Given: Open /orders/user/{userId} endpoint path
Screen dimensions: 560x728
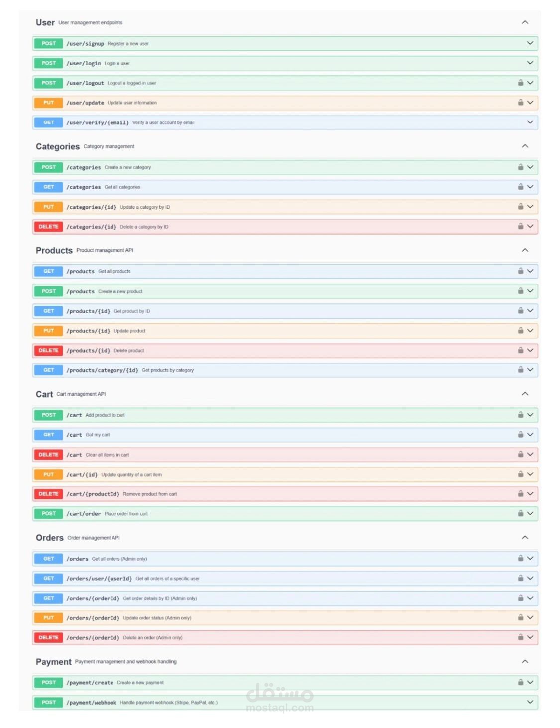Looking at the screenshot, I should (x=99, y=579).
